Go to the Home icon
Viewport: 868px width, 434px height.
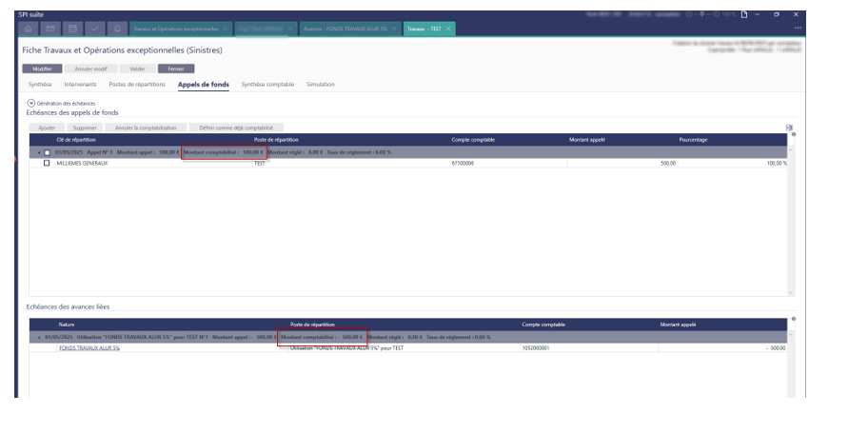pos(29,29)
